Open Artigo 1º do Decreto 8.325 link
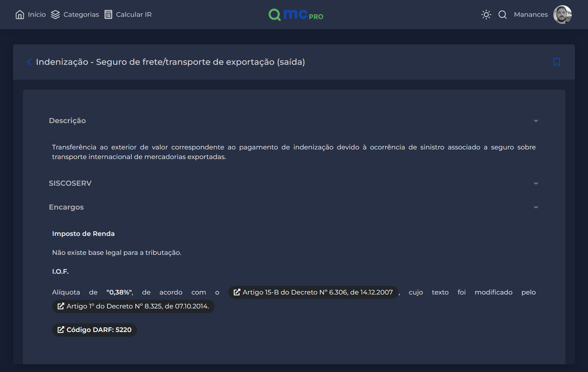The height and width of the screenshot is (372, 588). tap(133, 306)
